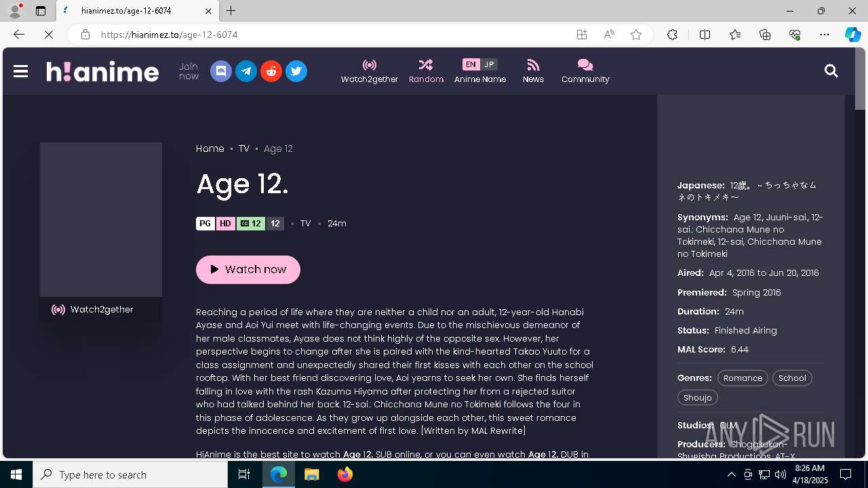Follow the TV breadcrumb link

(244, 148)
